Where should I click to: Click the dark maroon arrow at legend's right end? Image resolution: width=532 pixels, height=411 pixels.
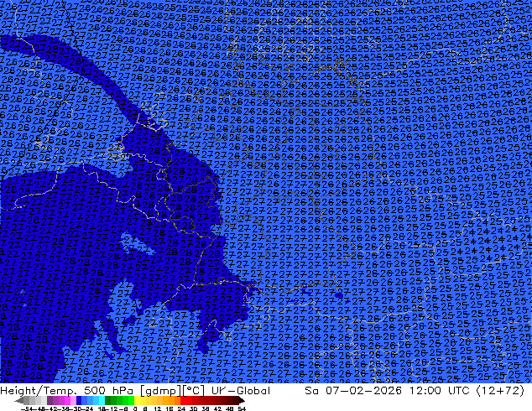pyautogui.click(x=241, y=400)
